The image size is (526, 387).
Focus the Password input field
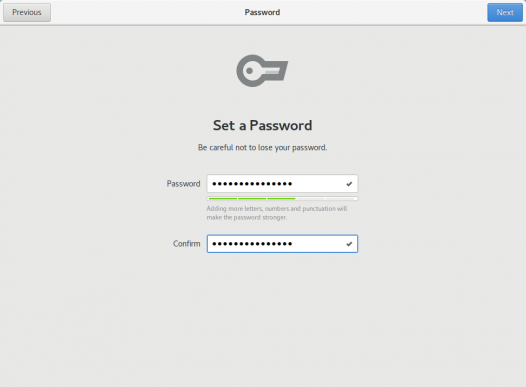[x=282, y=183]
